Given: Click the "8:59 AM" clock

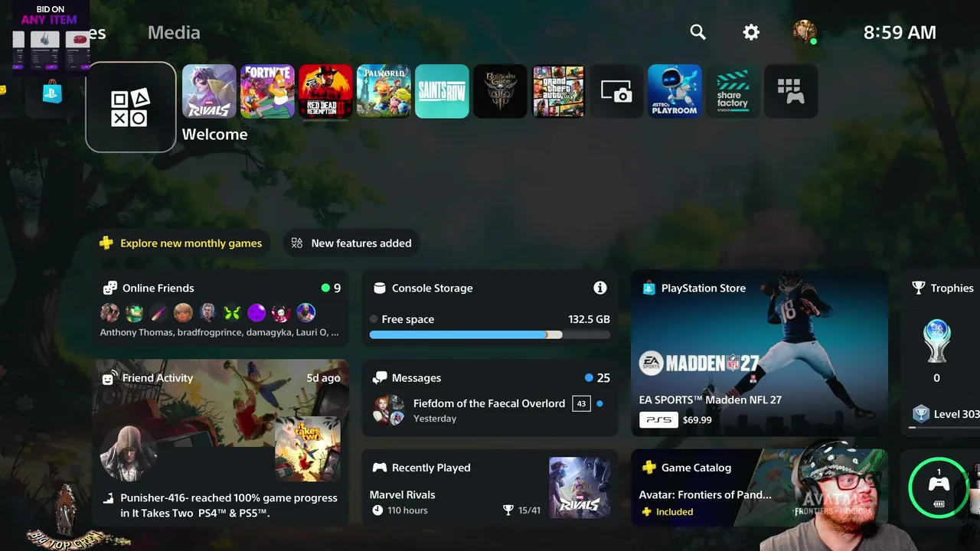Looking at the screenshot, I should [x=900, y=32].
